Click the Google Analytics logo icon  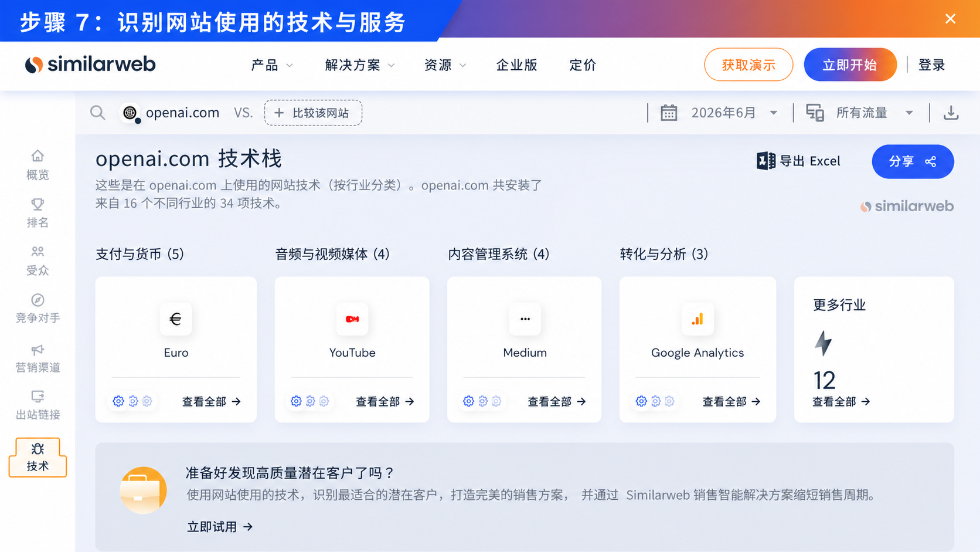(x=697, y=319)
